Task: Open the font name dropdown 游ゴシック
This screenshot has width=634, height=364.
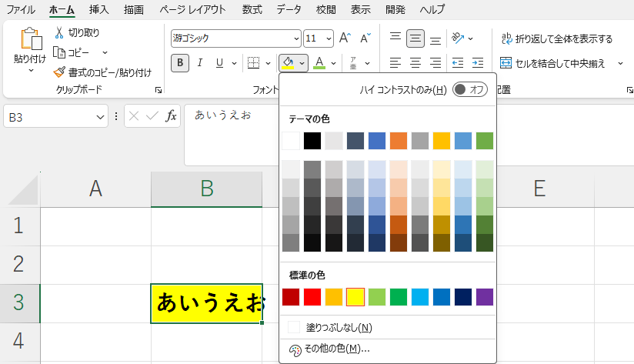Action: pos(296,38)
